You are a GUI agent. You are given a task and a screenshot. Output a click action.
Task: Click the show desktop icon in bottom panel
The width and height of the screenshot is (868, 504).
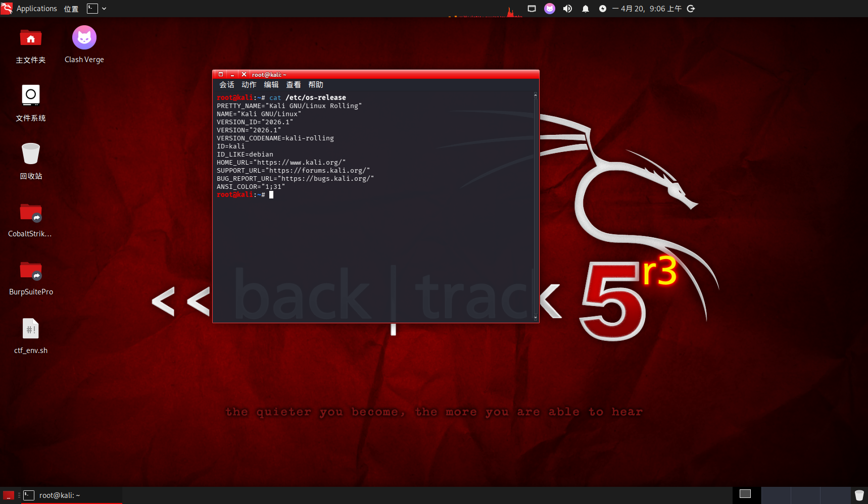[x=9, y=495]
